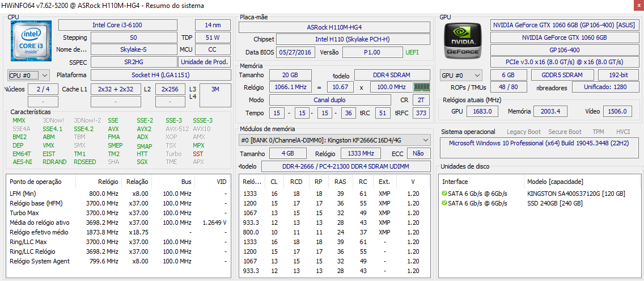Click the AES-NI feature label
The height and width of the screenshot is (281, 644).
[x=21, y=162]
